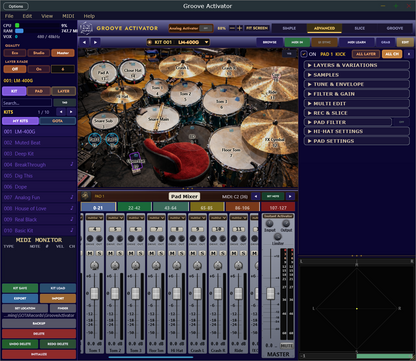Switch to the SLICE tab

[359, 28]
